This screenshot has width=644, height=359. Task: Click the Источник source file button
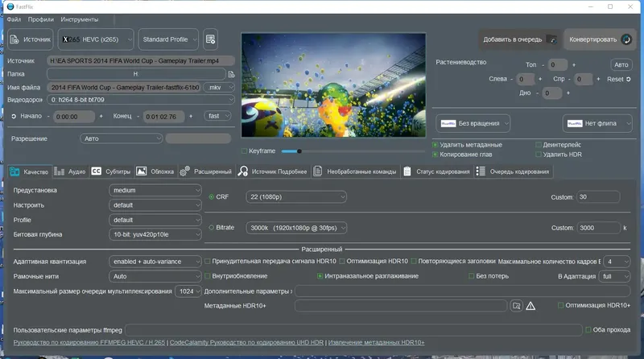click(x=31, y=39)
